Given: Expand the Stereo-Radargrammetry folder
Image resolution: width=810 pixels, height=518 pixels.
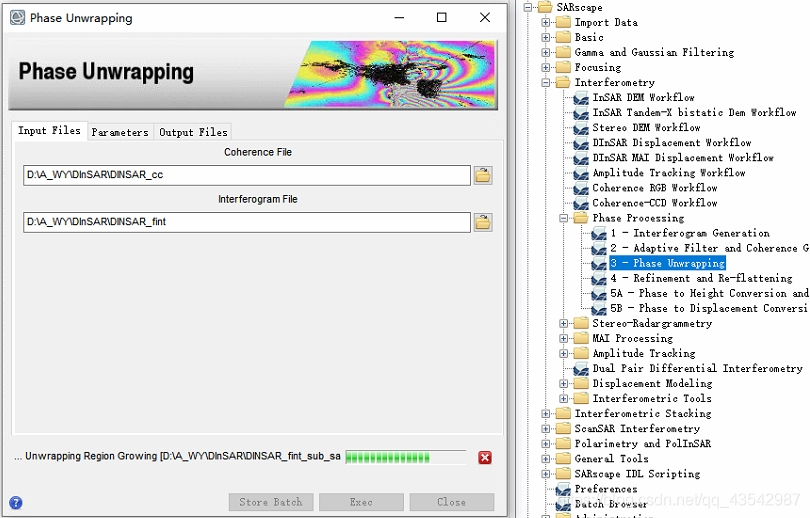Looking at the screenshot, I should 564,323.
